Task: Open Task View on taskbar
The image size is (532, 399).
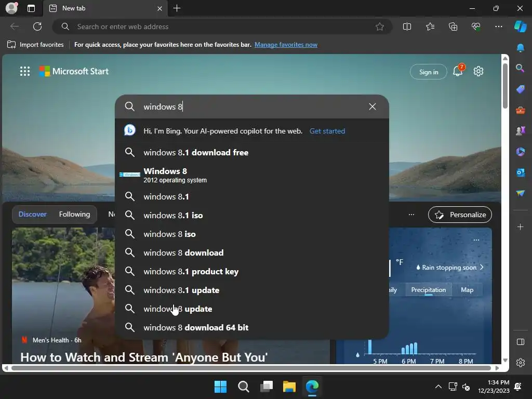Action: pyautogui.click(x=267, y=387)
